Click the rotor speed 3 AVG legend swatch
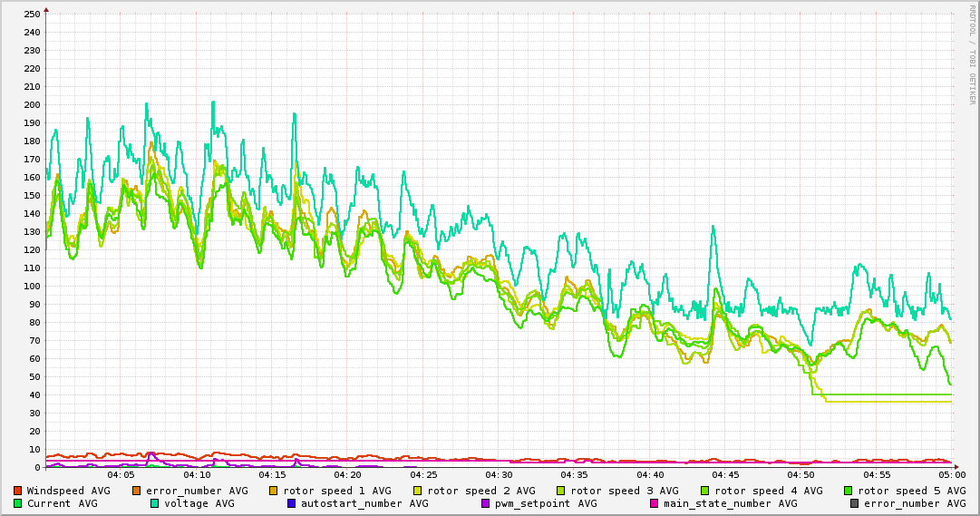Screen dimensions: 980x516 tap(561, 491)
